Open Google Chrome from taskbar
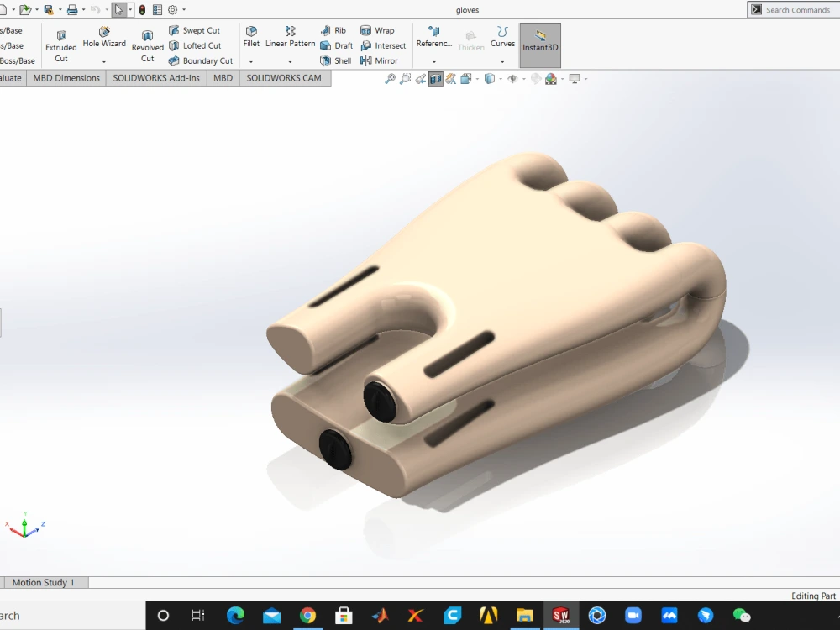Screen dimensions: 840x630 (307, 616)
